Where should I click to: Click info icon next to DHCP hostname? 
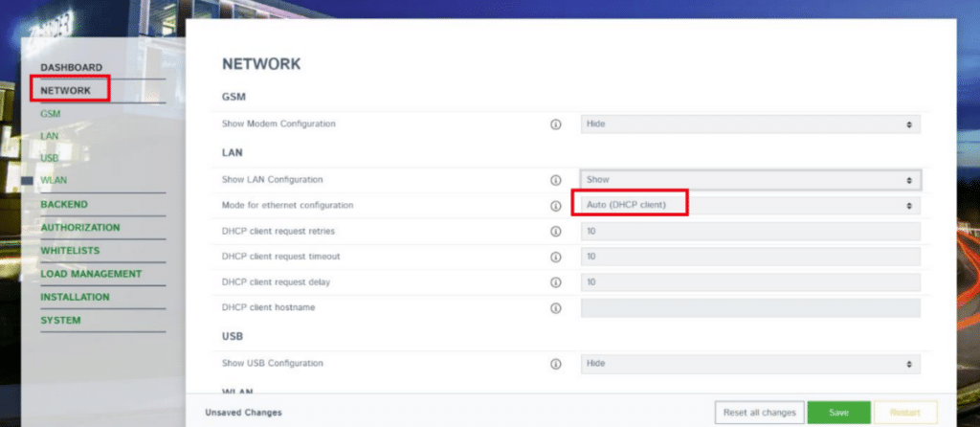[x=555, y=308]
